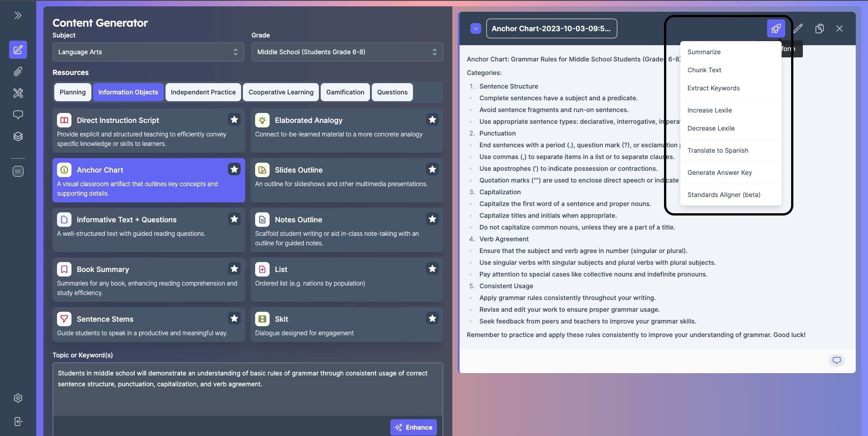Switch to the Independent Practice tab
The image size is (868, 436).
coord(203,92)
